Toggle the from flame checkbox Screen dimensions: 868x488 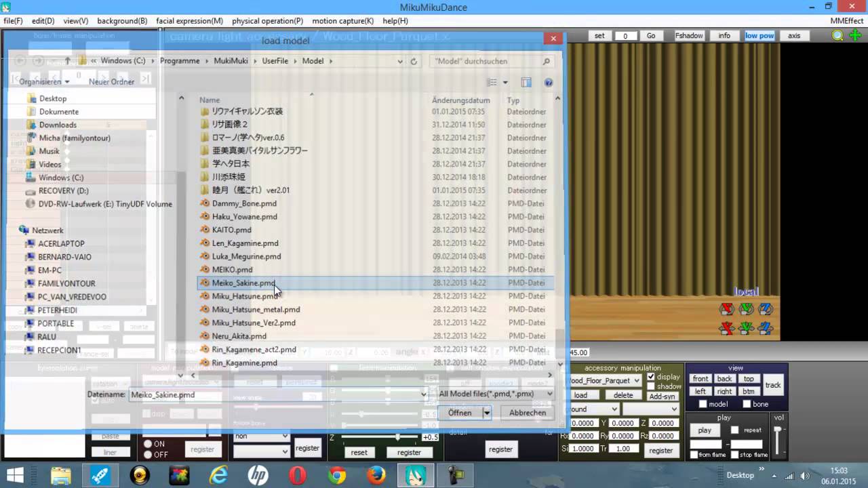(694, 455)
